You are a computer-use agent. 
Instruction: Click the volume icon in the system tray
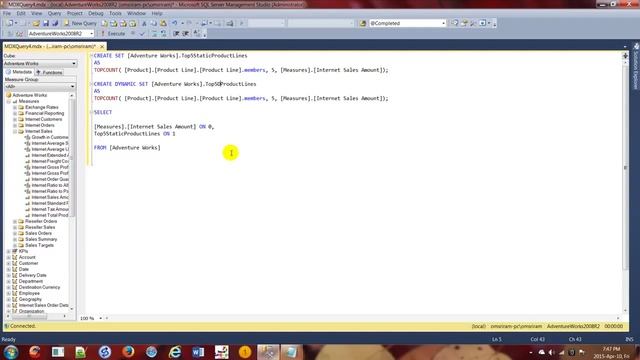click(551, 352)
